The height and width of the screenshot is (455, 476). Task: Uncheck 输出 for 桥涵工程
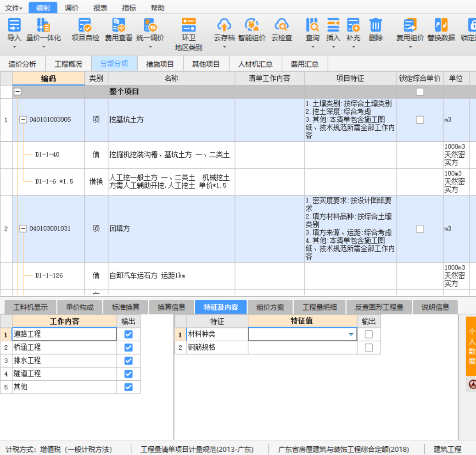[129, 347]
